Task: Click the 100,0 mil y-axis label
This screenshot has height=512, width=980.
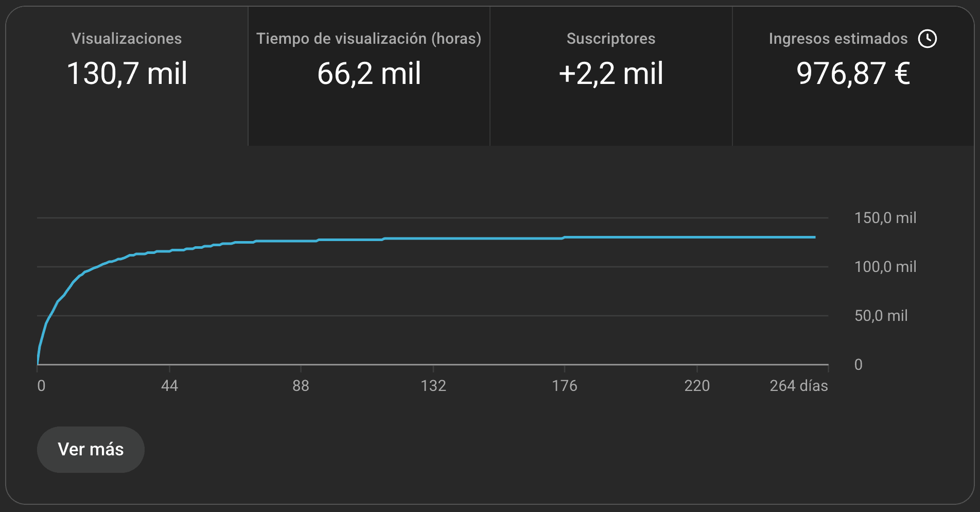Action: pyautogui.click(x=885, y=267)
